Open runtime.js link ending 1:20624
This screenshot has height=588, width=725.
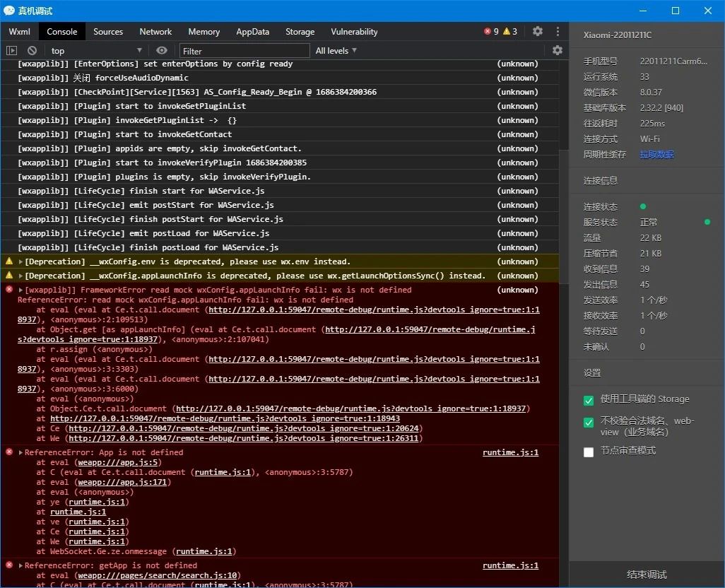click(244, 428)
